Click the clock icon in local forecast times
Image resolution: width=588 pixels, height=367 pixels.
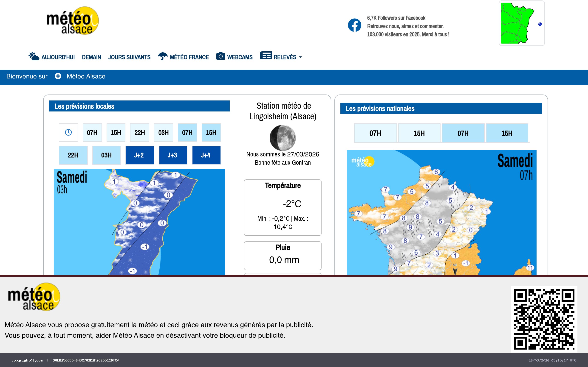pyautogui.click(x=68, y=133)
